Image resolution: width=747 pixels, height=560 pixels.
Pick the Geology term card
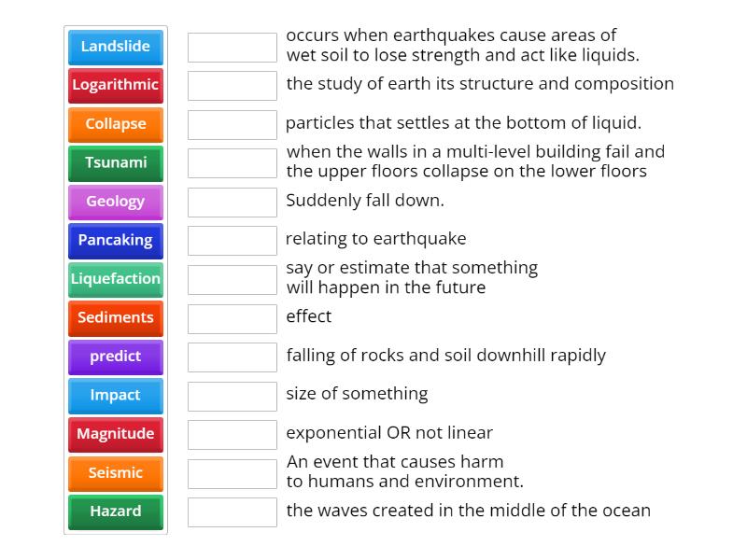tap(116, 202)
